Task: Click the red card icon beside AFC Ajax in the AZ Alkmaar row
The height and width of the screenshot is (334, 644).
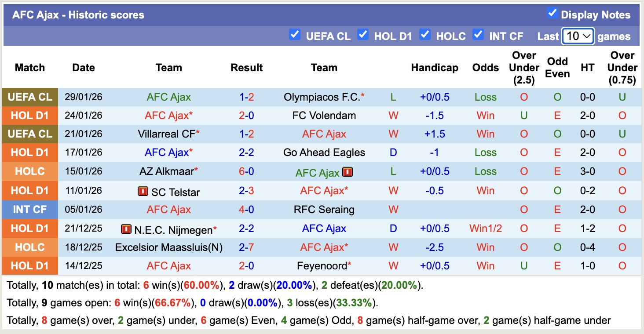Action: (348, 171)
